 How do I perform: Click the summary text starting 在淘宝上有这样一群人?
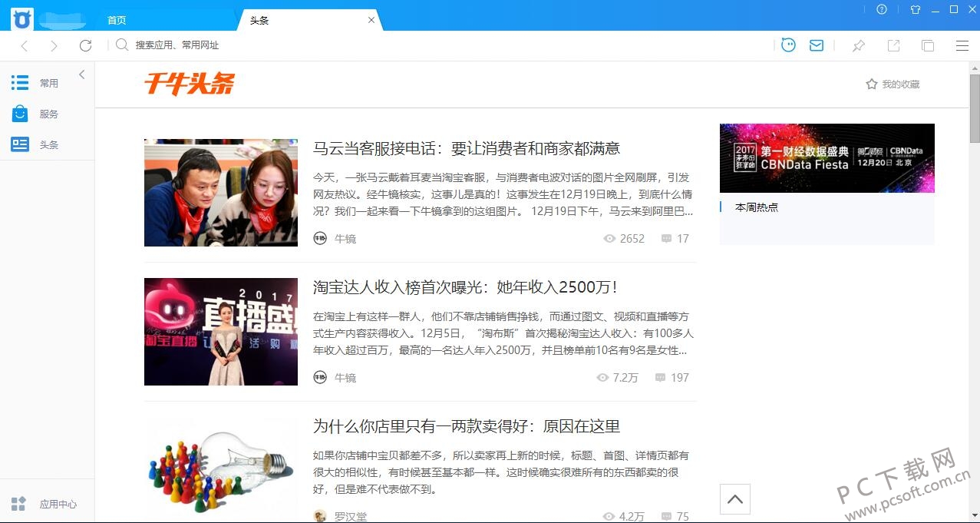tap(503, 333)
